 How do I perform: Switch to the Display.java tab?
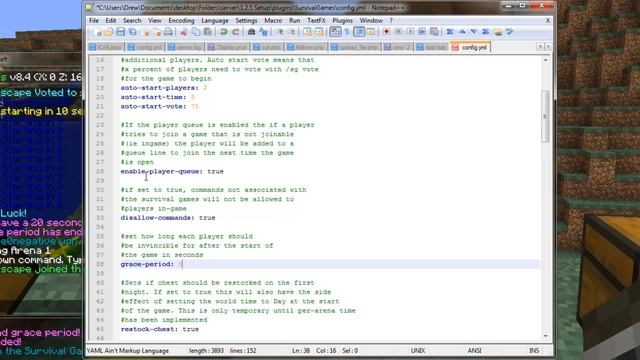click(228, 47)
